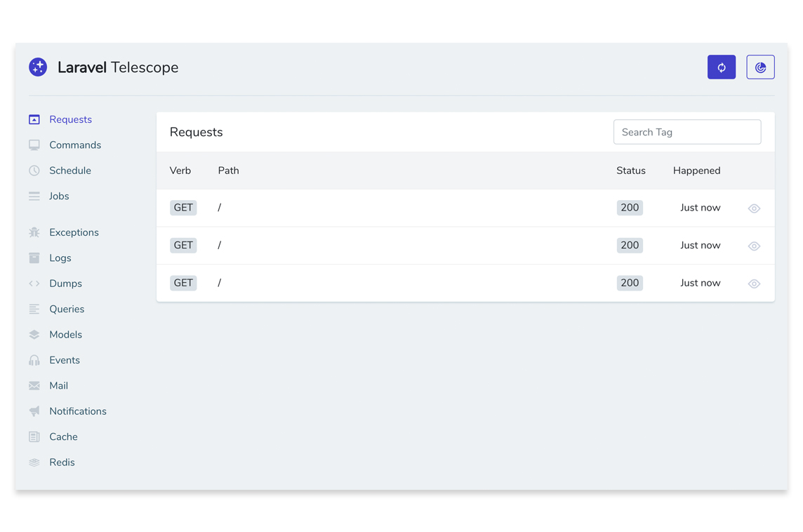Open the Jobs section
803x532 pixels.
59,196
